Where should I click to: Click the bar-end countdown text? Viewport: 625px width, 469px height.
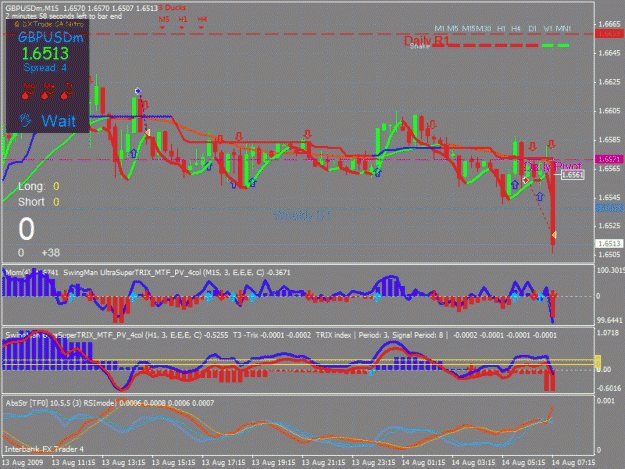point(64,16)
